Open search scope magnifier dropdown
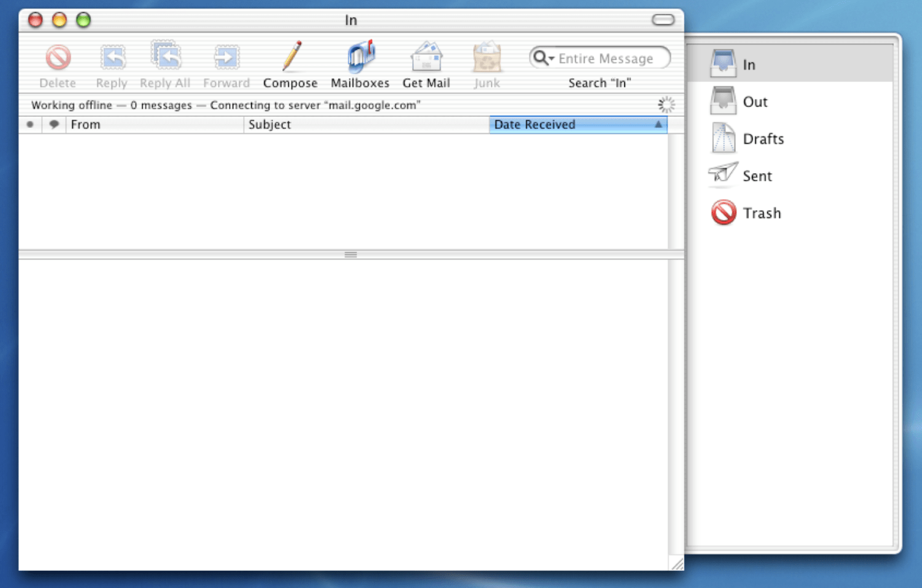 [x=543, y=58]
